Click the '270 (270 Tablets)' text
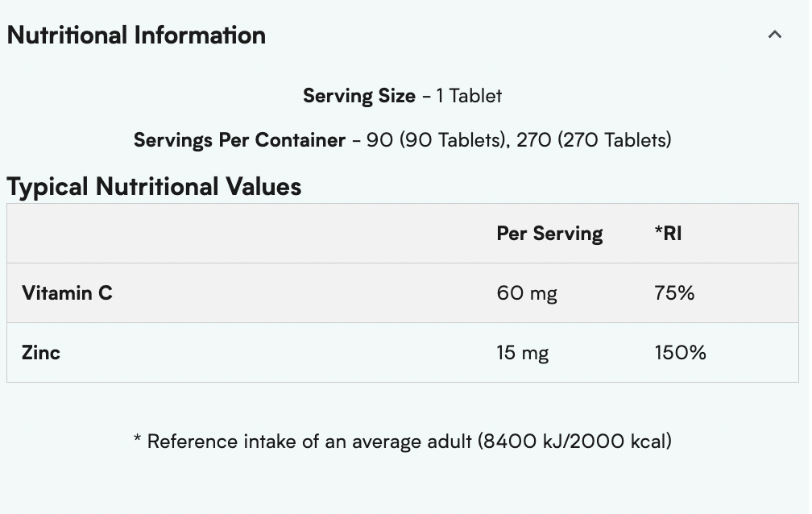Viewport: 812px width, 514px height. click(x=594, y=140)
